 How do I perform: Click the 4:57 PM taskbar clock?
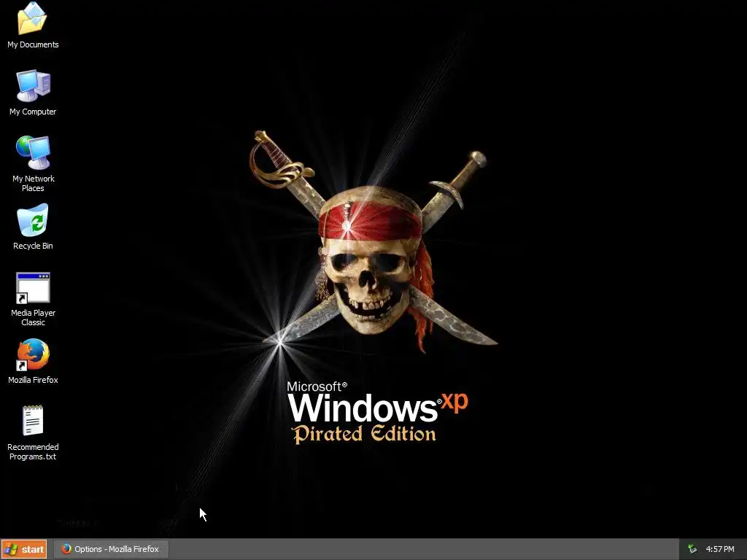(720, 549)
